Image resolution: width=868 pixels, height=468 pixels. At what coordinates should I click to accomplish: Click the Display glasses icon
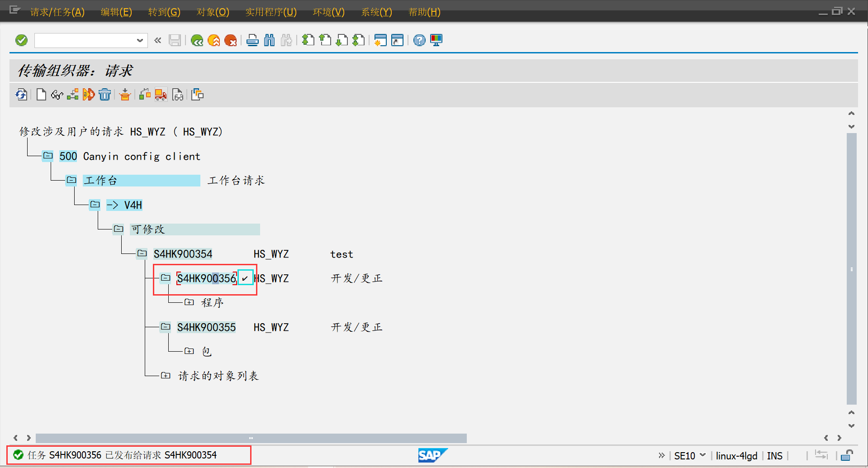(x=57, y=95)
